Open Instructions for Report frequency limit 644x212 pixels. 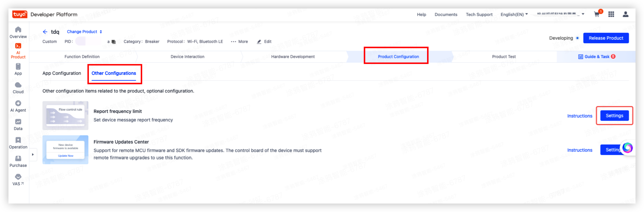(580, 116)
